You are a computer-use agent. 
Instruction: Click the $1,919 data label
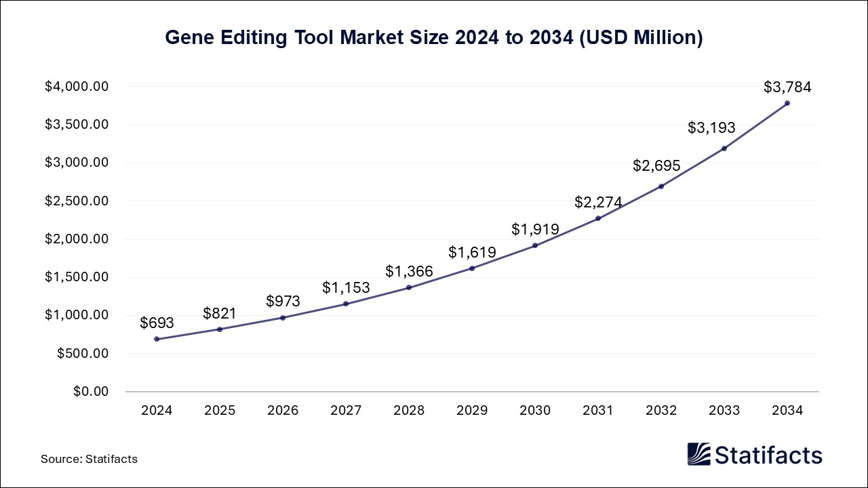point(535,229)
